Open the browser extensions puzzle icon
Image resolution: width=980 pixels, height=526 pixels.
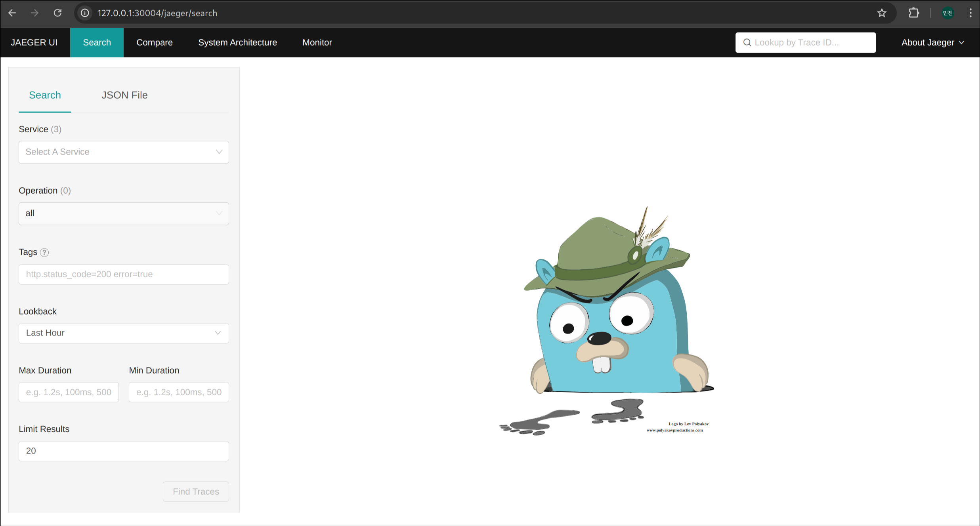click(914, 13)
